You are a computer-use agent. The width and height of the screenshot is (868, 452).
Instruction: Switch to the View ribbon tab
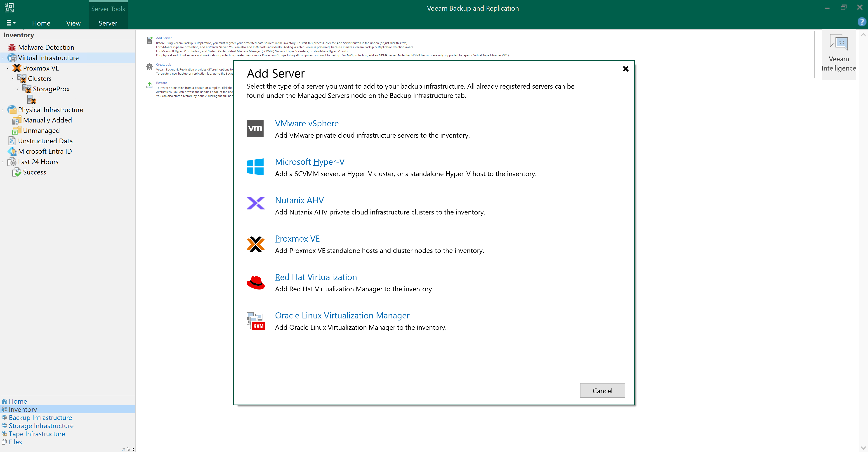click(73, 23)
